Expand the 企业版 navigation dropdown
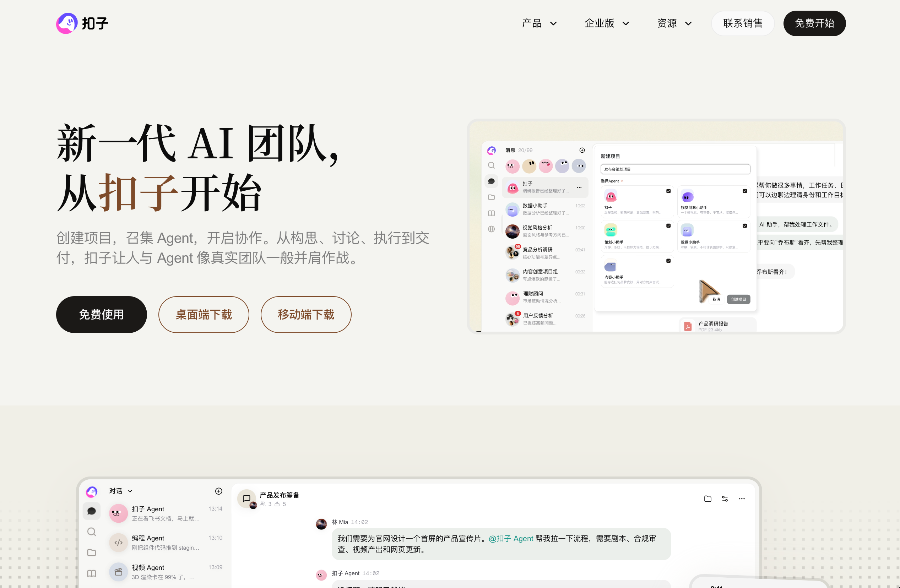The width and height of the screenshot is (900, 588). pyautogui.click(x=607, y=23)
